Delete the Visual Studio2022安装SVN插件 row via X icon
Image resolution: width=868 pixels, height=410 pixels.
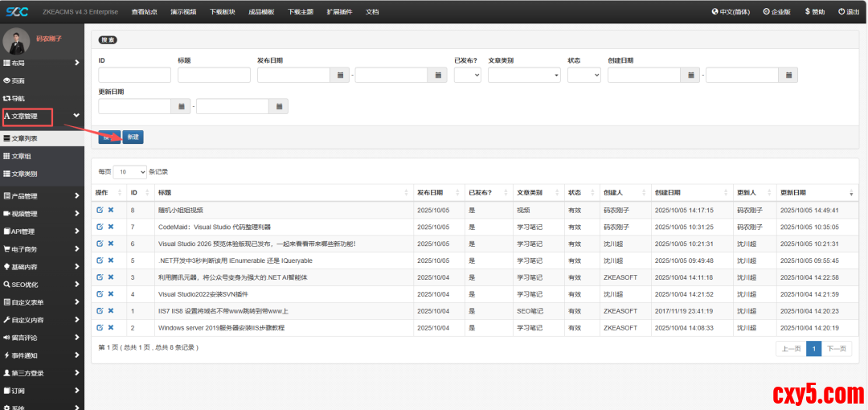111,293
